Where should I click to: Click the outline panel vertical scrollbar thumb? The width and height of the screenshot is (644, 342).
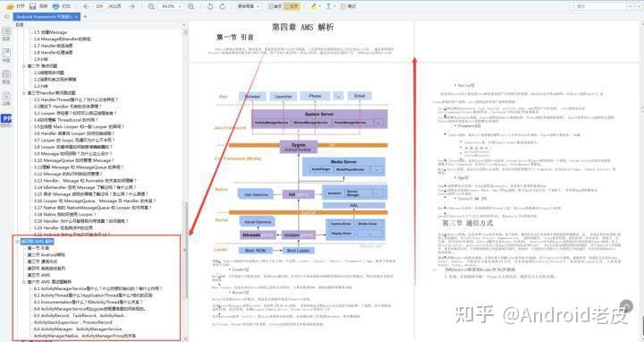(x=184, y=250)
